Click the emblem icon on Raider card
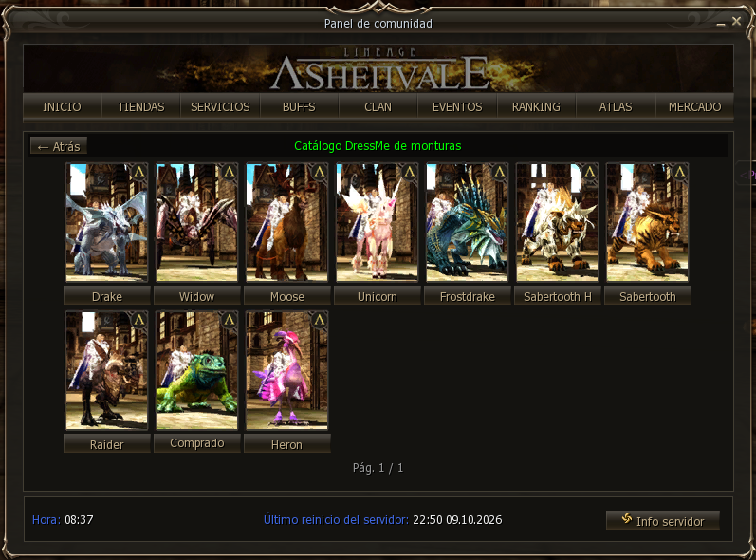The width and height of the screenshot is (756, 560). tap(138, 320)
